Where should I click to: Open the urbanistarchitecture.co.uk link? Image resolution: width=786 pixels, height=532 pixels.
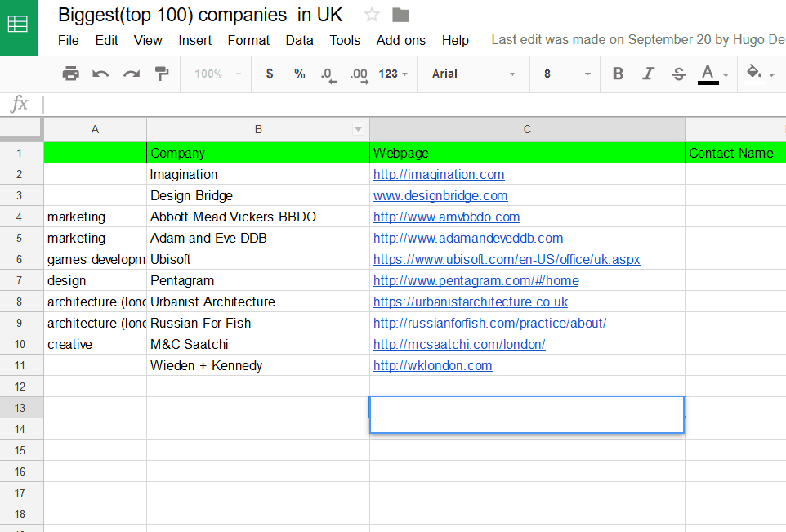pyautogui.click(x=470, y=302)
